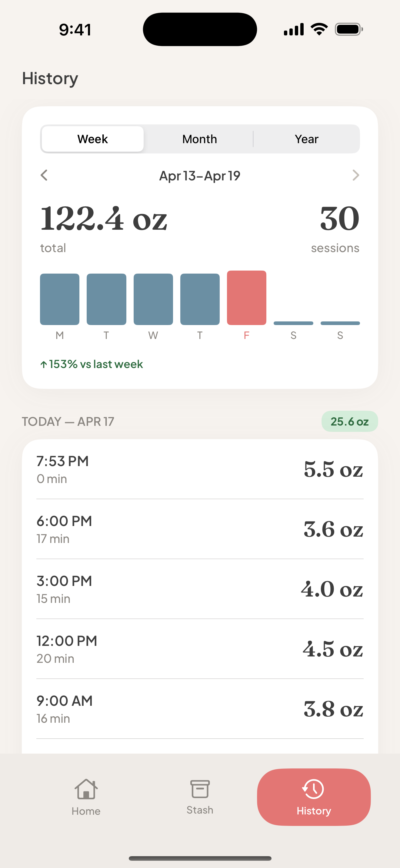Select the Monday bar in weekly chart
This screenshot has width=400, height=868.
(x=60, y=299)
